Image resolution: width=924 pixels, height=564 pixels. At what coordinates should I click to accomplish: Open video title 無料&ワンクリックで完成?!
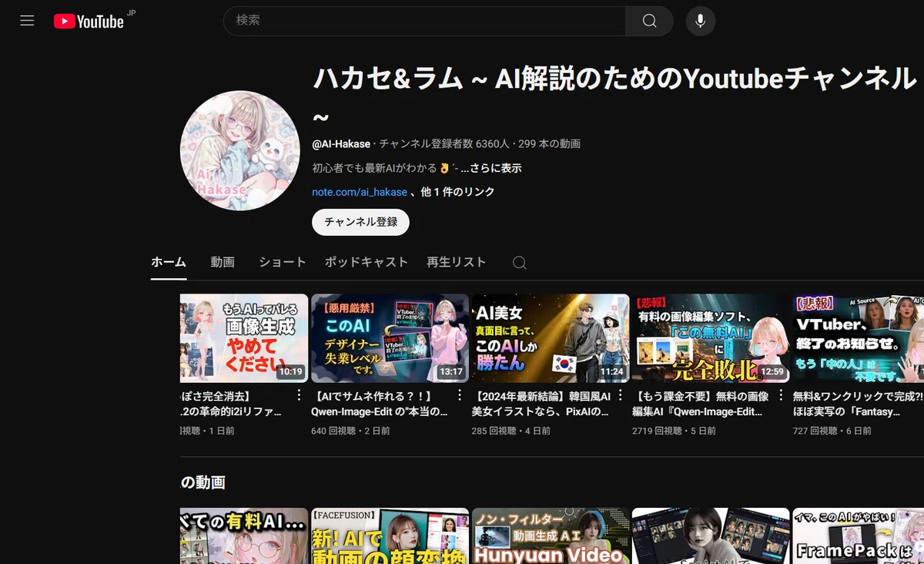858,404
